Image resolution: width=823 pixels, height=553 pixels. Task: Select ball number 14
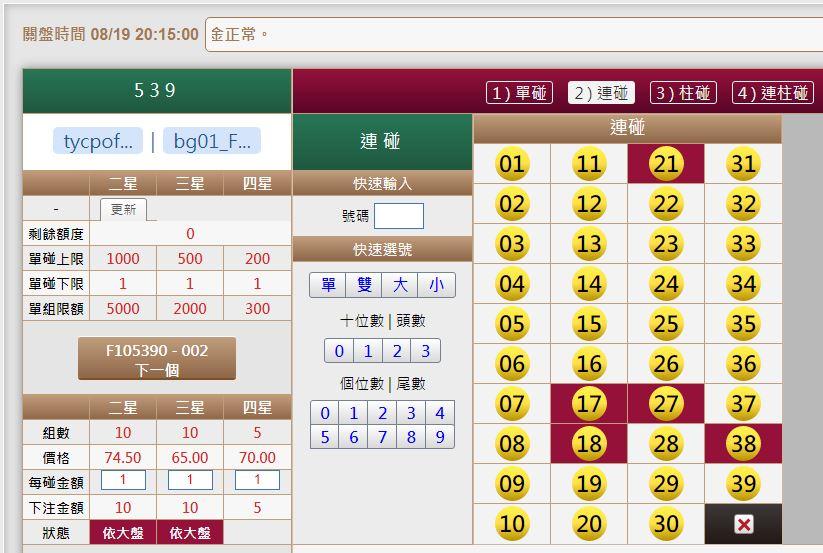pos(589,284)
